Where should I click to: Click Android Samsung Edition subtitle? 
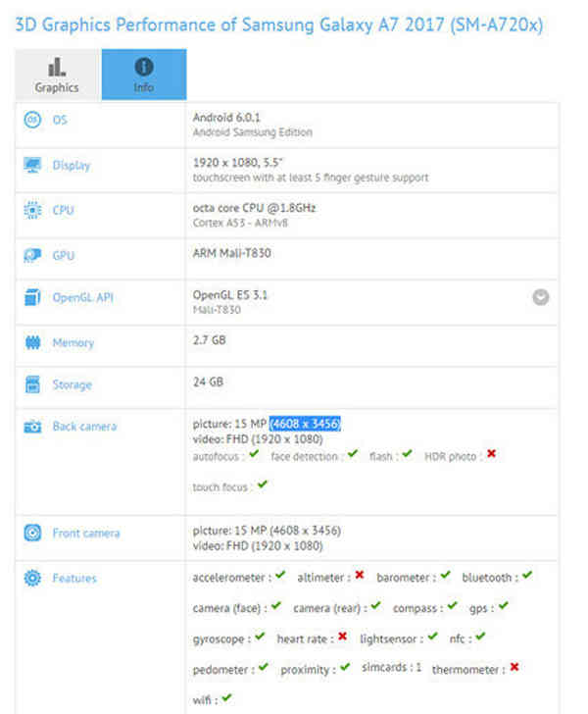click(253, 132)
